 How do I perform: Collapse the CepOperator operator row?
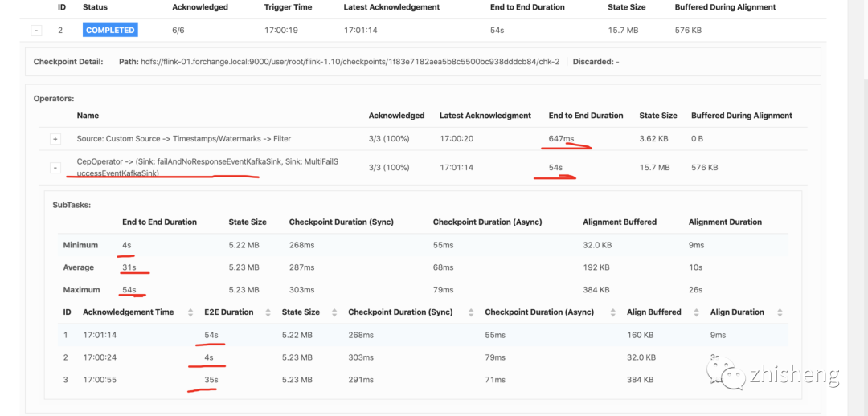55,168
